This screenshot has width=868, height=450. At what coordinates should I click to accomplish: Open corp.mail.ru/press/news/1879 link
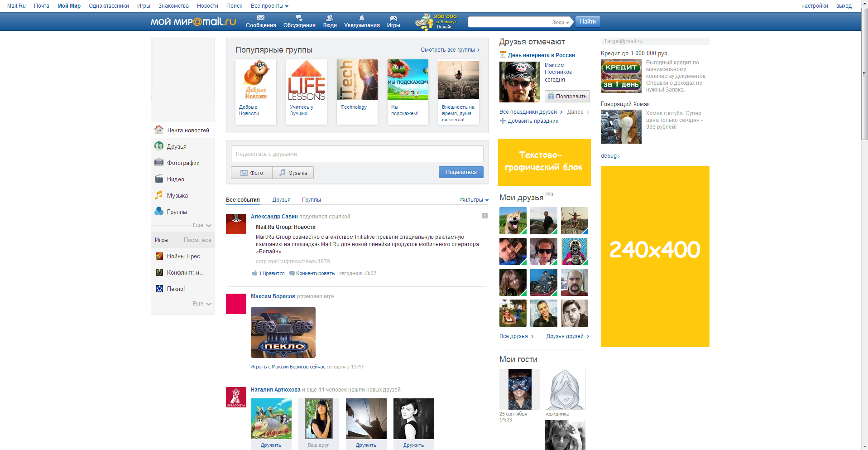click(293, 261)
